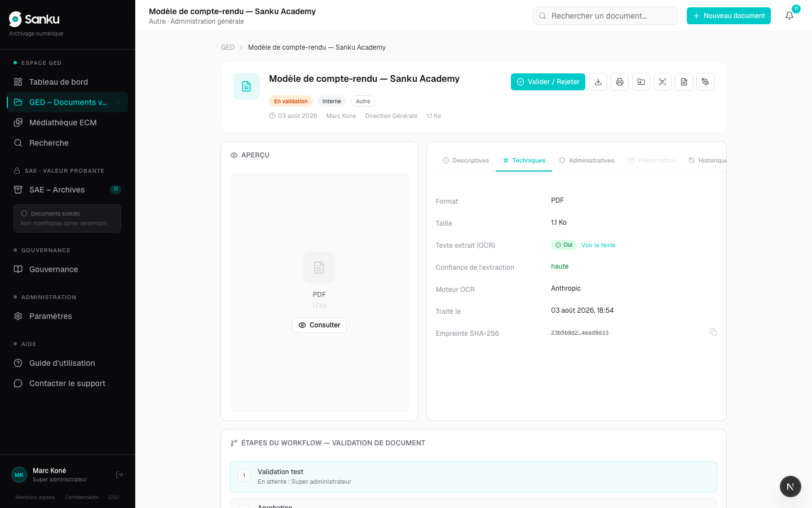Click the document page icon next to the pen icon
This screenshot has width=812, height=508.
pyautogui.click(x=684, y=82)
